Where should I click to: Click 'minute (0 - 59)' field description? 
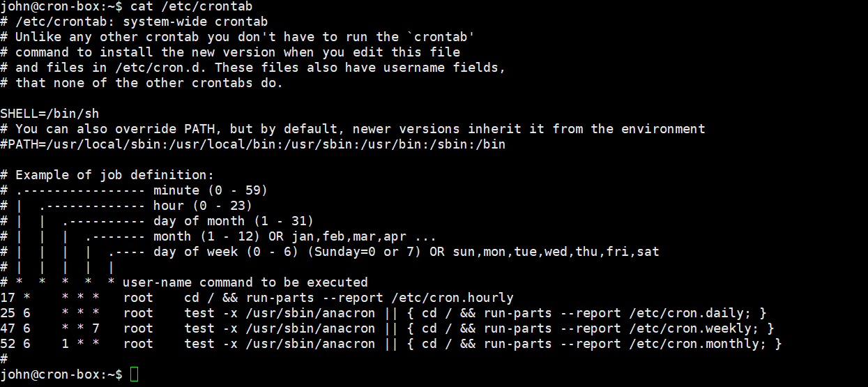click(211, 190)
